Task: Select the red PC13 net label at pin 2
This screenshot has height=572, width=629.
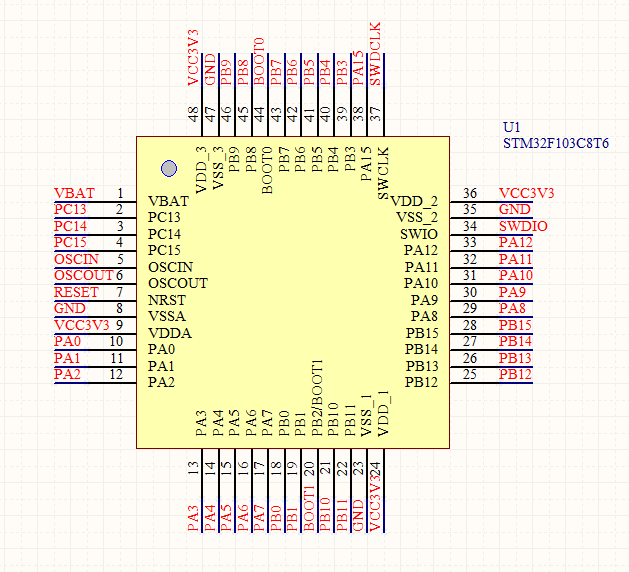Action: click(70, 209)
